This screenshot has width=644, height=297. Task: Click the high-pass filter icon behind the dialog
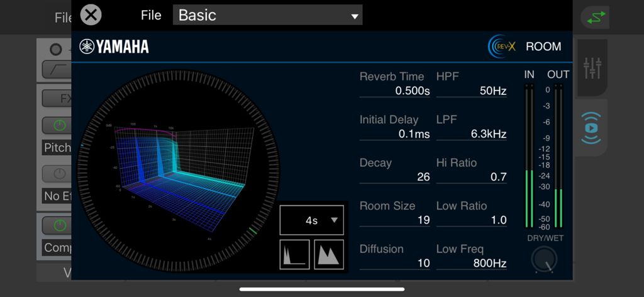(57, 69)
